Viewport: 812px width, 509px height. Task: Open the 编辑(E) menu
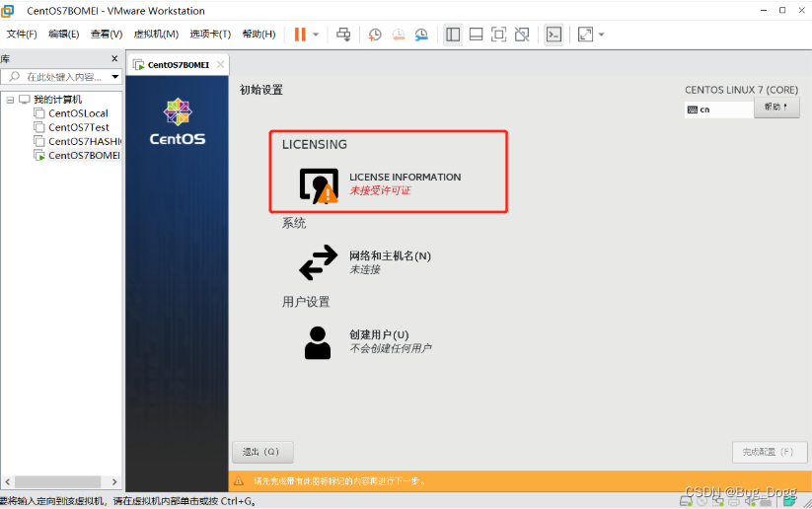(x=64, y=35)
